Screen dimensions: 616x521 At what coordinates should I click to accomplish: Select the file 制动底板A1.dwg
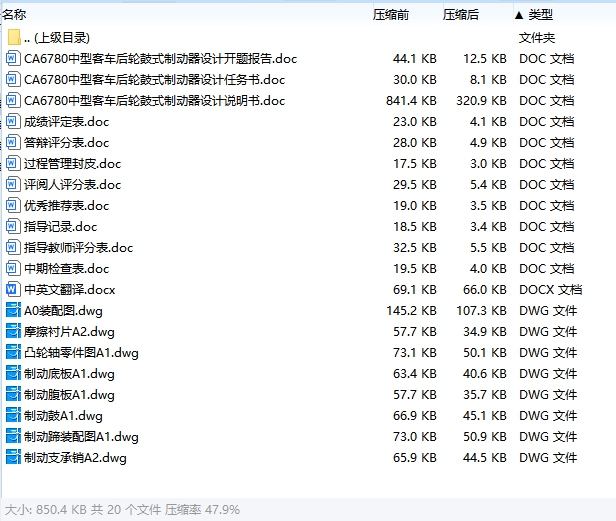(69, 374)
